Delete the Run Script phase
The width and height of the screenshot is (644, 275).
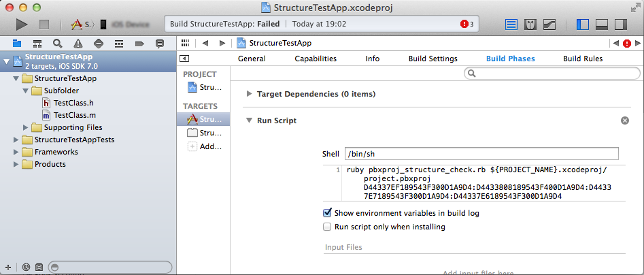tap(625, 120)
